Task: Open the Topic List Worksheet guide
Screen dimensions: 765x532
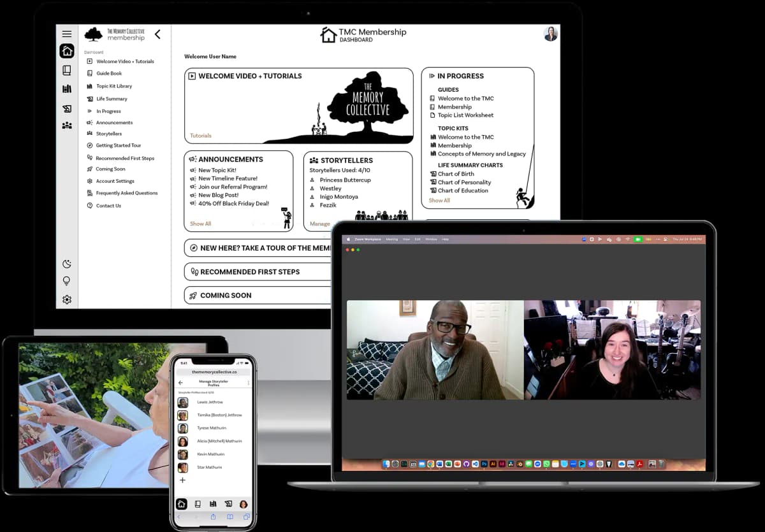Action: coord(465,115)
